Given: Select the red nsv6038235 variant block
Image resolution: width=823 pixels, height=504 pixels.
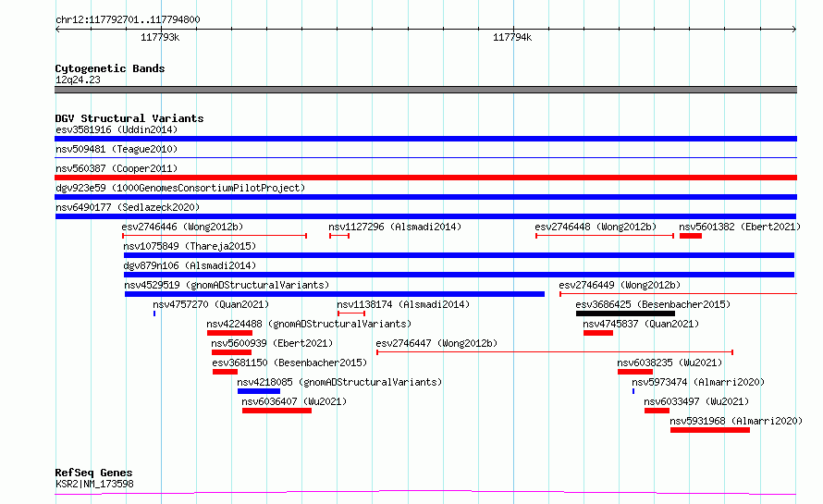Looking at the screenshot, I should pyautogui.click(x=635, y=372).
